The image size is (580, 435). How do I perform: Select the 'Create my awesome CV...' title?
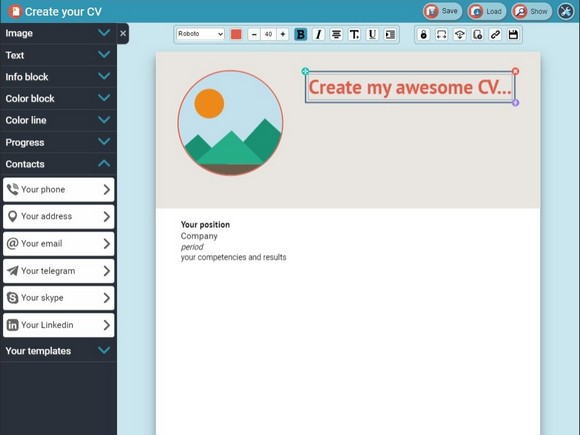(x=410, y=87)
